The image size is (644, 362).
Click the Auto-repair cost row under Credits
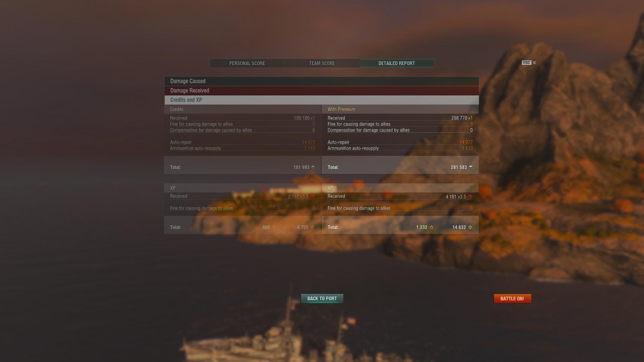243,142
